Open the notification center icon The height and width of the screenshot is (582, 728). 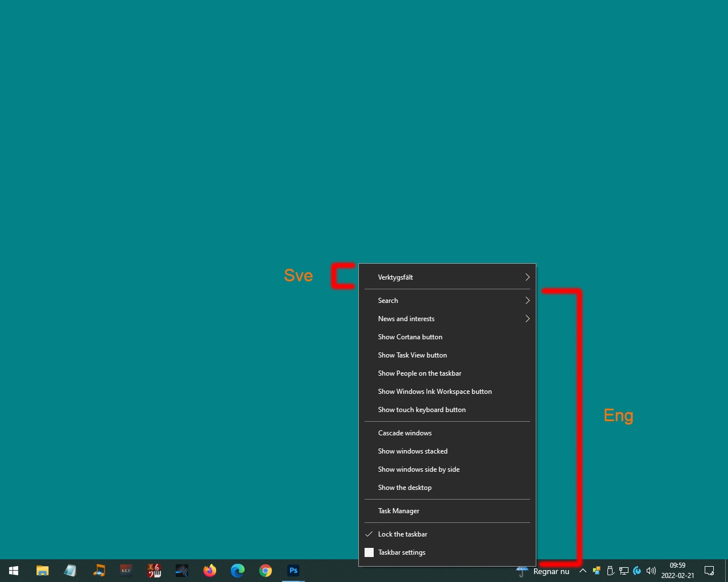tap(709, 571)
